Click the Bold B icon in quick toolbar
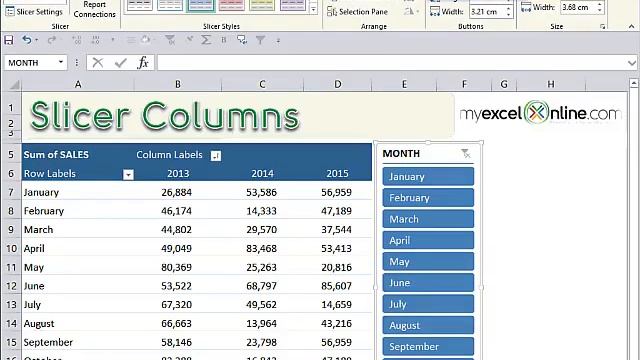Screen dimensions: 640x360 [x=224, y=40]
